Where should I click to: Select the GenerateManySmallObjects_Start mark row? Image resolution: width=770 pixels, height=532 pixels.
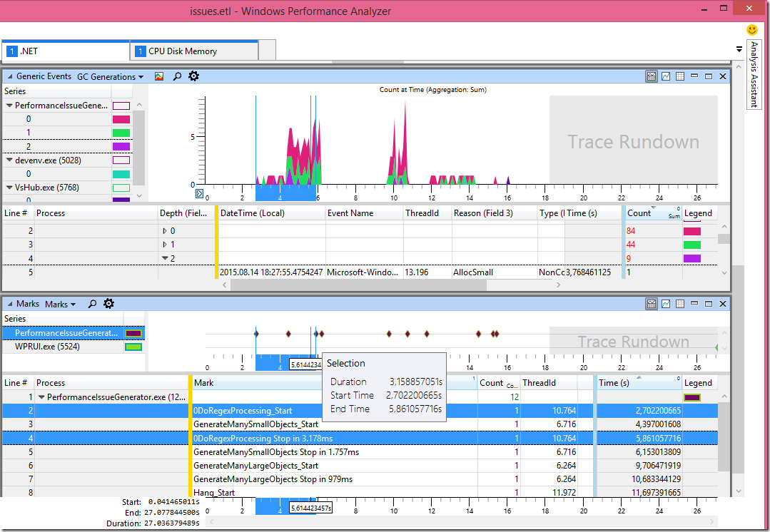[360, 424]
